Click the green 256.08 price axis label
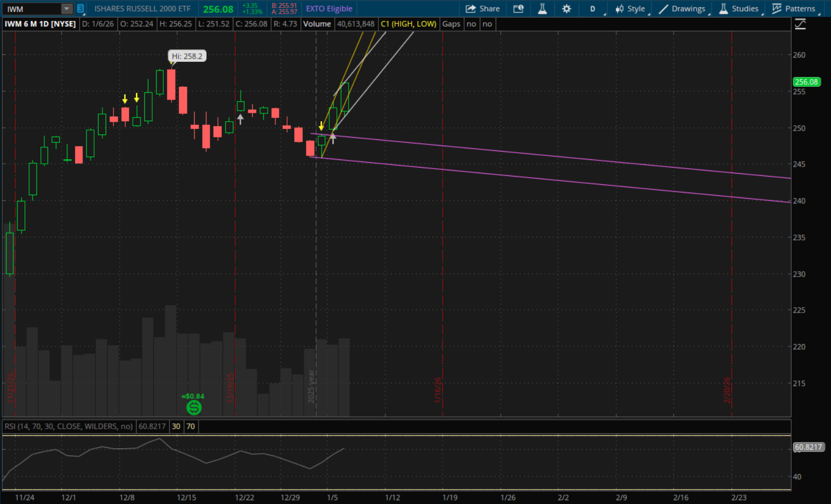831x504 pixels. pos(806,82)
